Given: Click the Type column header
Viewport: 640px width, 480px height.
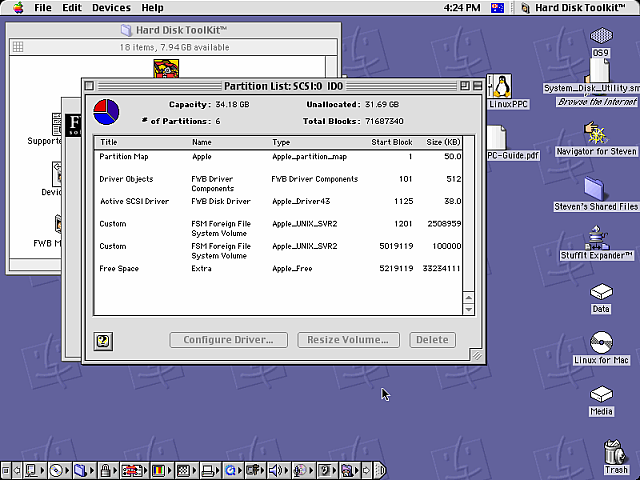Looking at the screenshot, I should 281,142.
